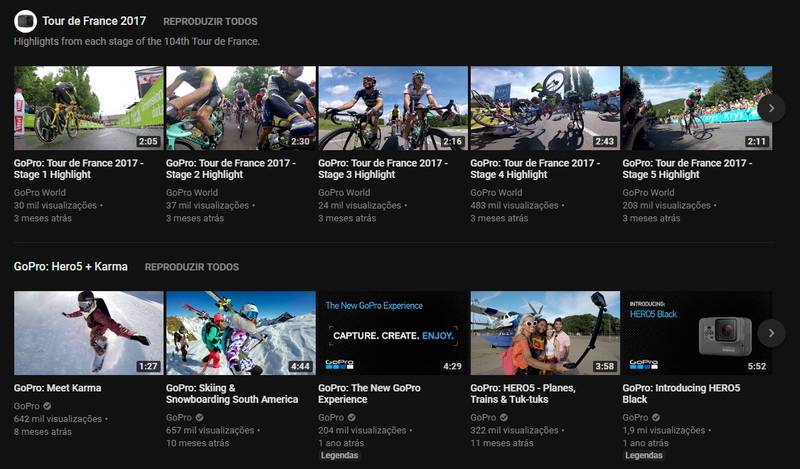Image resolution: width=800 pixels, height=469 pixels.
Task: Open Stage 3 Highlight video thumbnail
Action: point(393,108)
